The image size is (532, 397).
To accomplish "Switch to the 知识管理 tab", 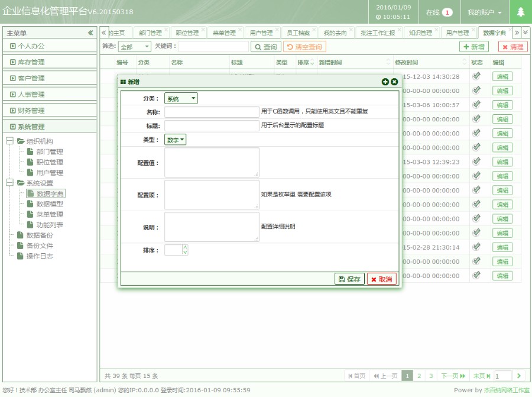I will pos(419,33).
